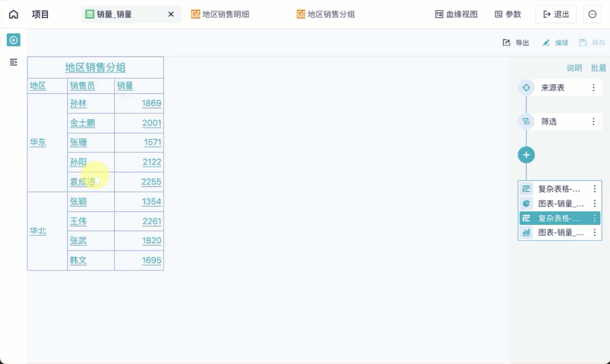Add a step with the teal plus button
The image size is (610, 364).
(526, 155)
